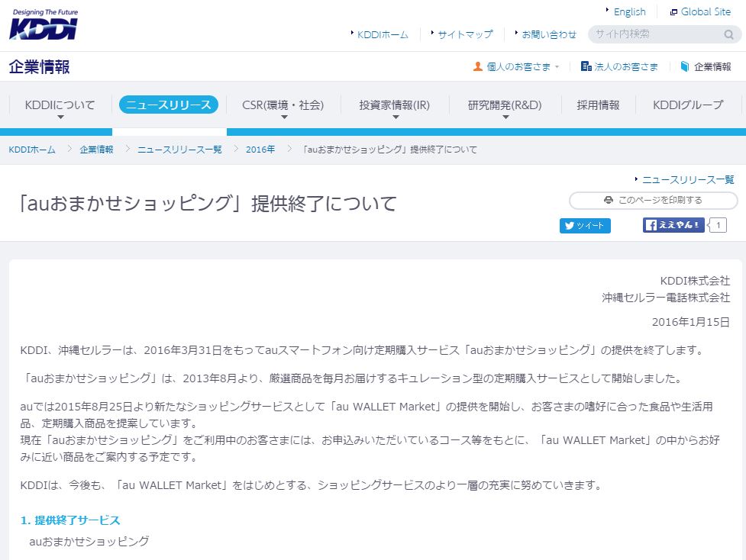Open ニュースリリース一覧 link above print button
Screen dimensions: 746x560
pyautogui.click(x=688, y=180)
